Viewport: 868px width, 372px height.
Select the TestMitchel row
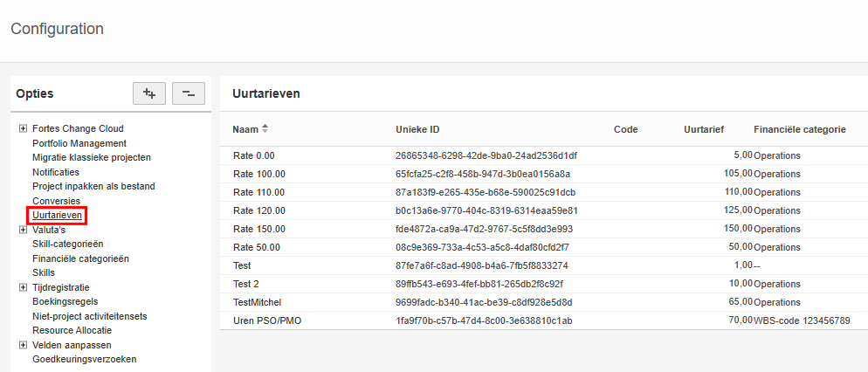pos(257,302)
